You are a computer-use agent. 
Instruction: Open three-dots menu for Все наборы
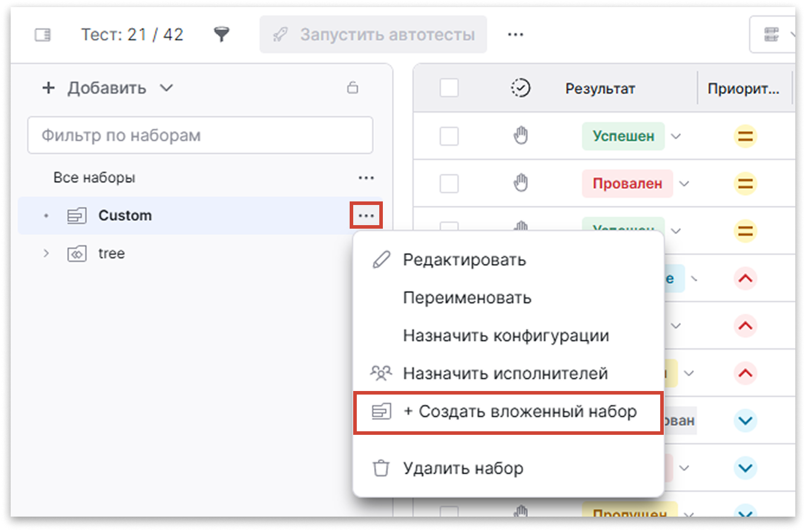[x=366, y=178]
